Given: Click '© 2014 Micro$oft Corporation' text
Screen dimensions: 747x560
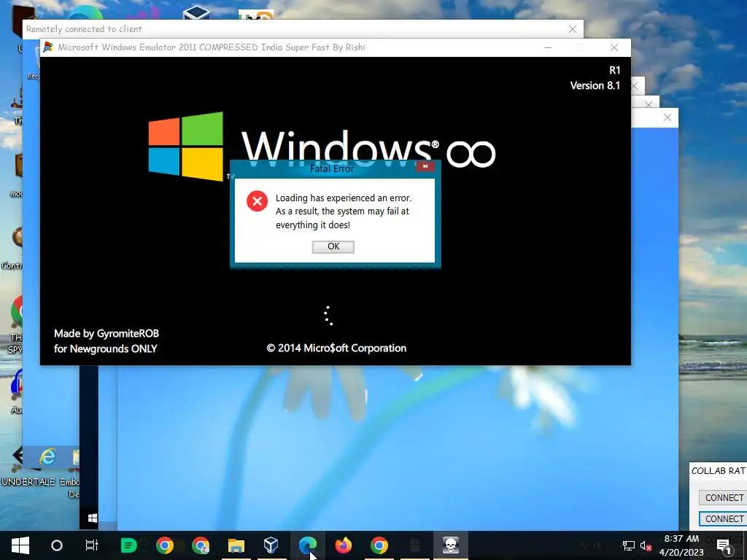Looking at the screenshot, I should coord(336,348).
